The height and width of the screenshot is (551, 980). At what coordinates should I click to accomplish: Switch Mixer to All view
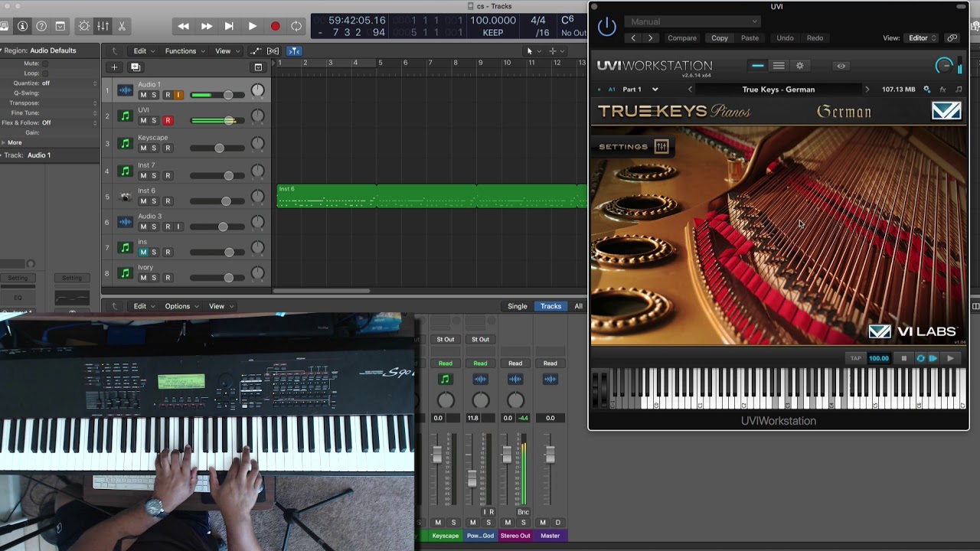(578, 306)
